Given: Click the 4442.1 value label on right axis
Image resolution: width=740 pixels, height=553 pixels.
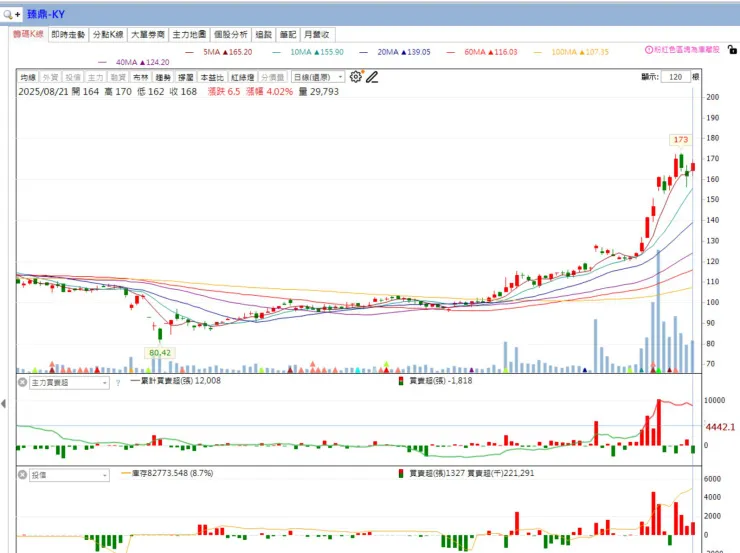Looking at the screenshot, I should 720,427.
